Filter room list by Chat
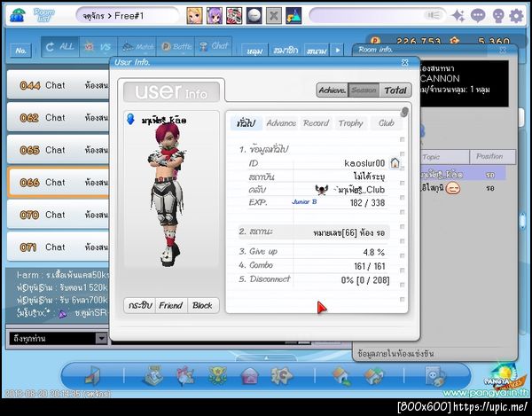The image size is (532, 416). (214, 46)
